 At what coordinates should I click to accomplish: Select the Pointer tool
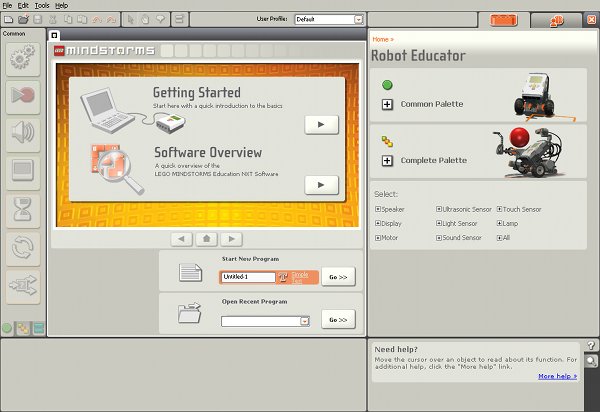[x=131, y=19]
